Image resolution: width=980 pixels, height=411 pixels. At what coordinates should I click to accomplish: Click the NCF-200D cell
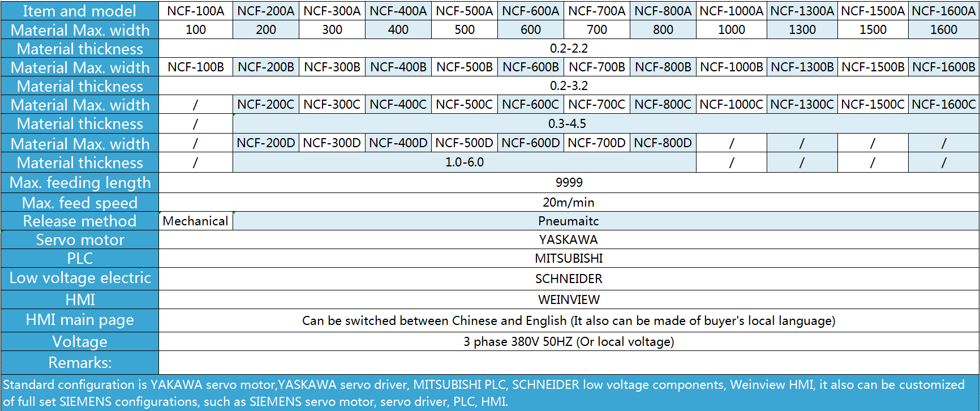tap(266, 143)
